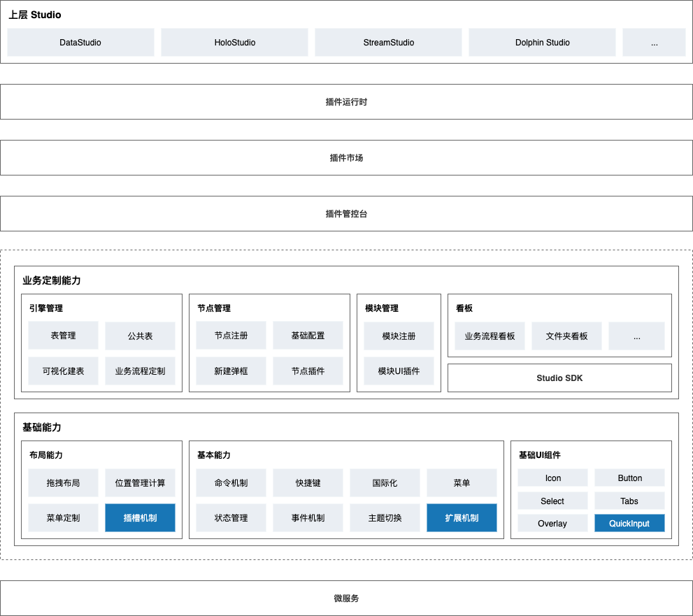Click the 事件机制 block
Viewport: 693px width, 616px height.
coord(308,517)
